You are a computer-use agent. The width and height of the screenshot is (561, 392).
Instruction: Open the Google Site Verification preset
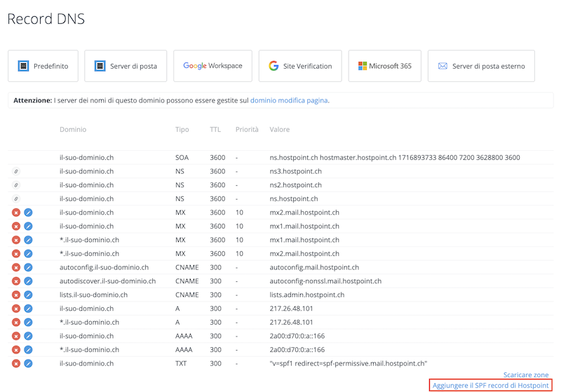click(300, 66)
